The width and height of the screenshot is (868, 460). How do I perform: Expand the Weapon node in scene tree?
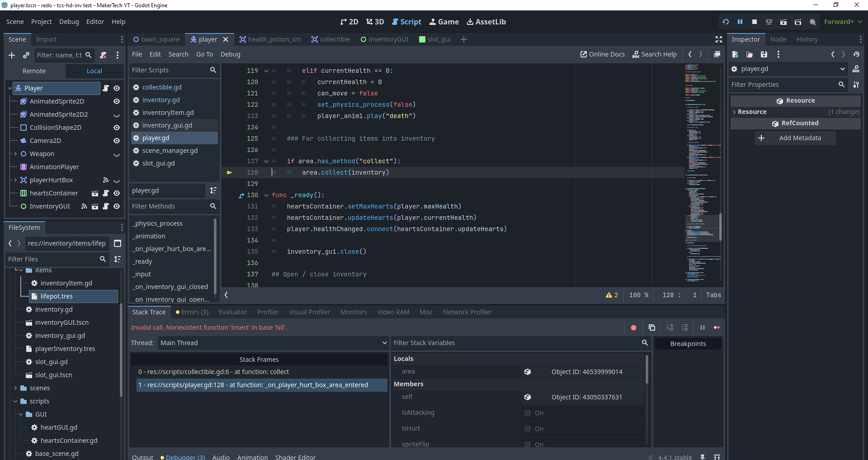coord(15,154)
